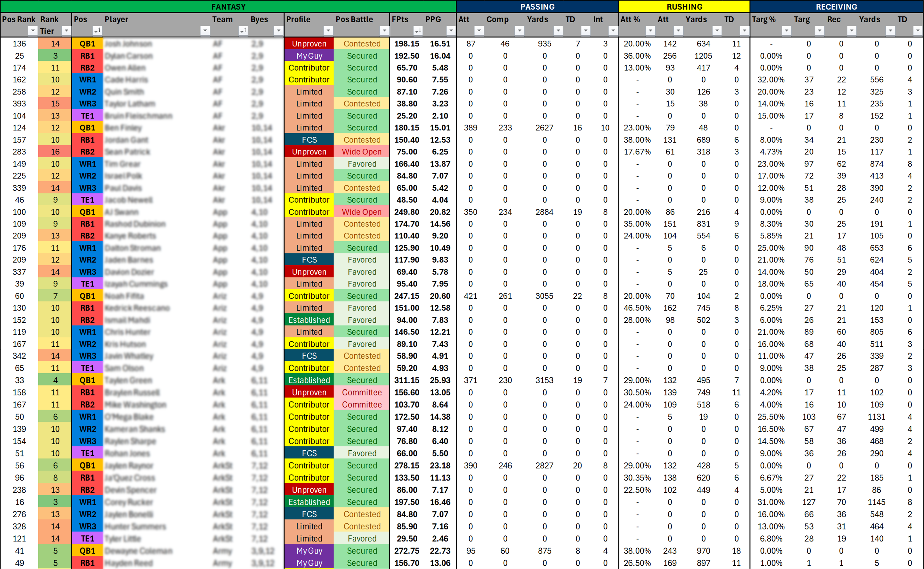Click the rushing Att % cell 17.67%

tap(637, 152)
